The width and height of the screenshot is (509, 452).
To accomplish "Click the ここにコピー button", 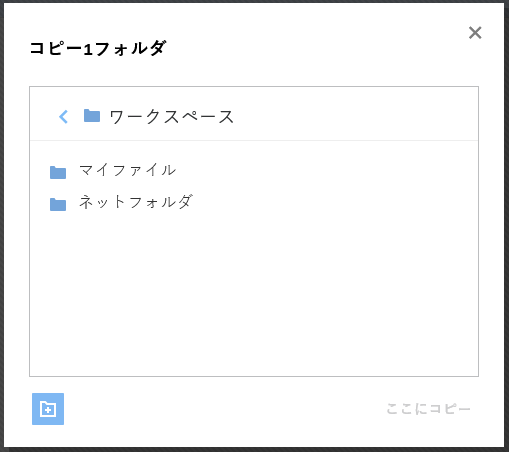I will tap(428, 409).
